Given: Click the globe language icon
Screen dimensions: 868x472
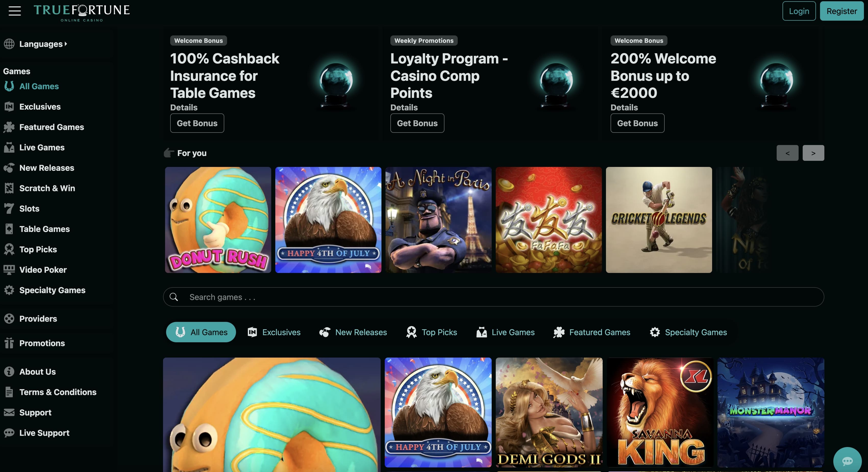Looking at the screenshot, I should [x=9, y=44].
